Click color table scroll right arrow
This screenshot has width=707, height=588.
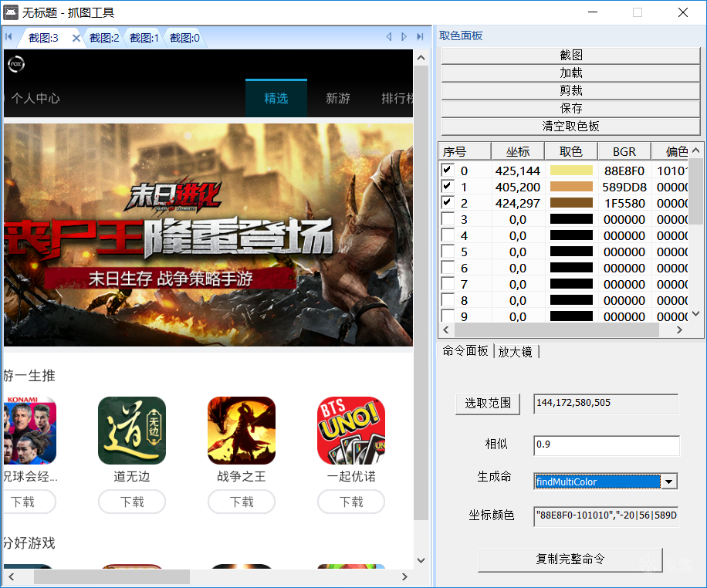pyautogui.click(x=679, y=330)
